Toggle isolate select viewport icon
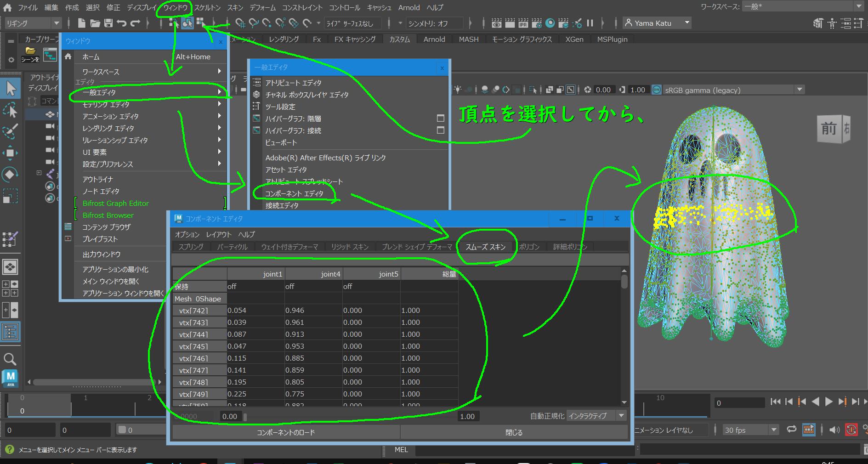868x464 pixels. click(532, 90)
